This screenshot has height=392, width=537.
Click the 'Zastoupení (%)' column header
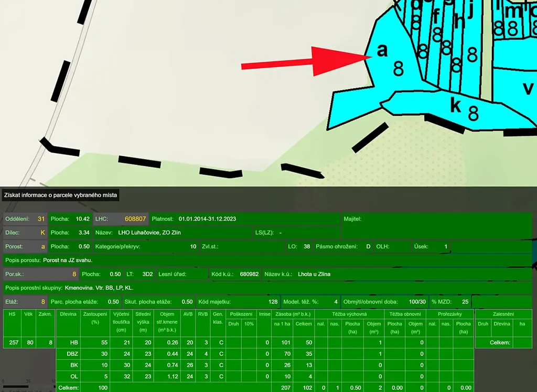pyautogui.click(x=95, y=318)
